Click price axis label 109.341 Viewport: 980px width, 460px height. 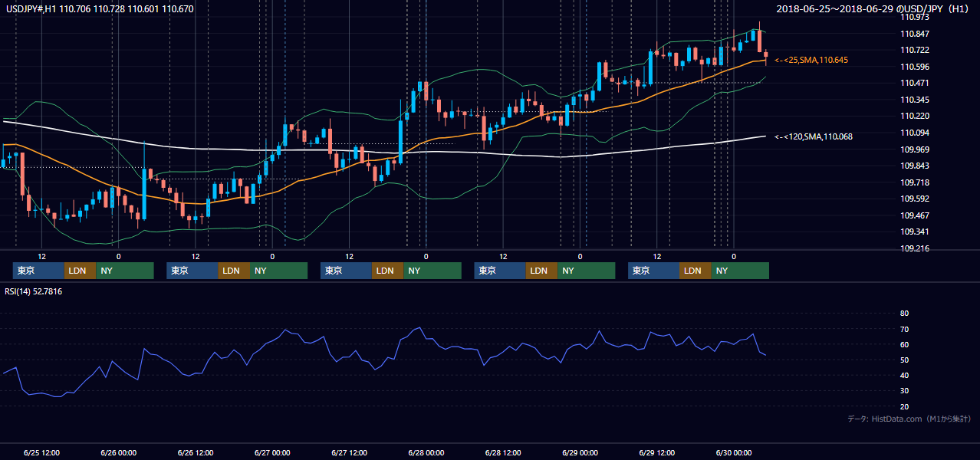(x=916, y=232)
